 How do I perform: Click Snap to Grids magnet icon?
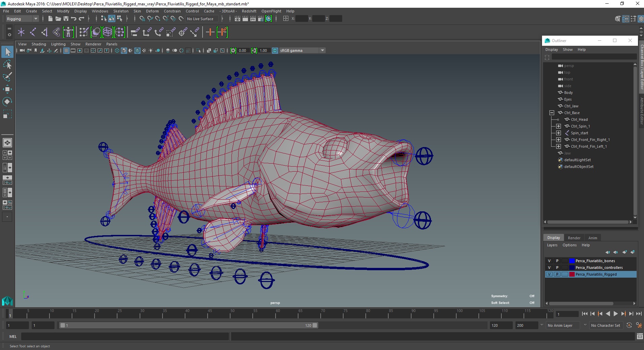coord(142,19)
